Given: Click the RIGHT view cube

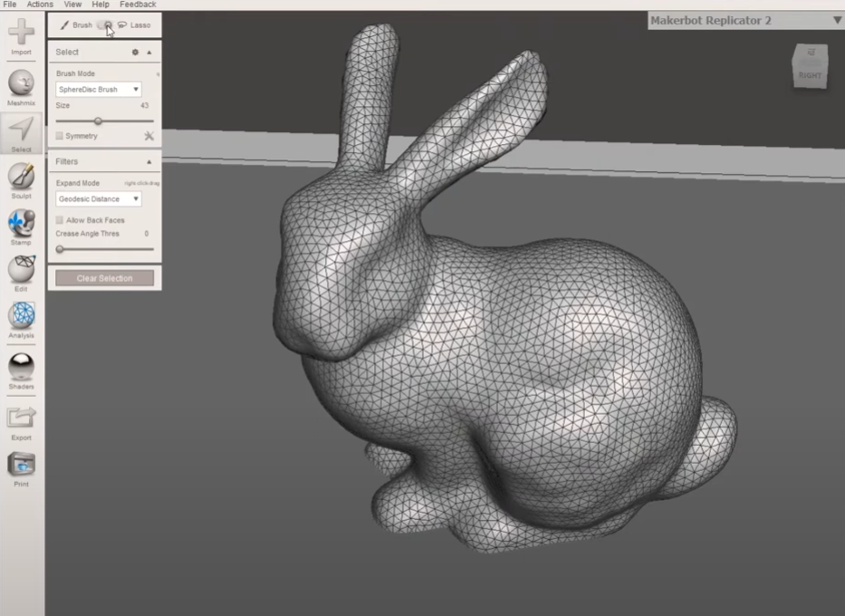Looking at the screenshot, I should pyautogui.click(x=810, y=66).
